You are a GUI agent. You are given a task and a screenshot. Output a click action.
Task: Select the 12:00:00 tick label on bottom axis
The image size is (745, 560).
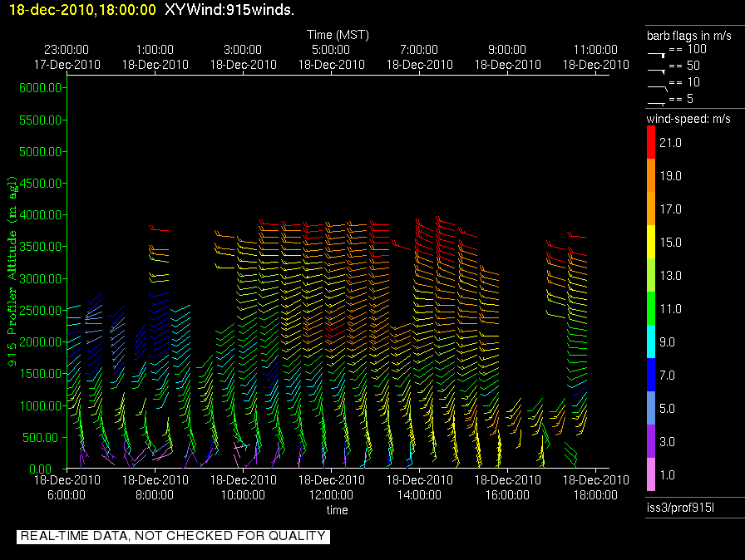pos(331,494)
